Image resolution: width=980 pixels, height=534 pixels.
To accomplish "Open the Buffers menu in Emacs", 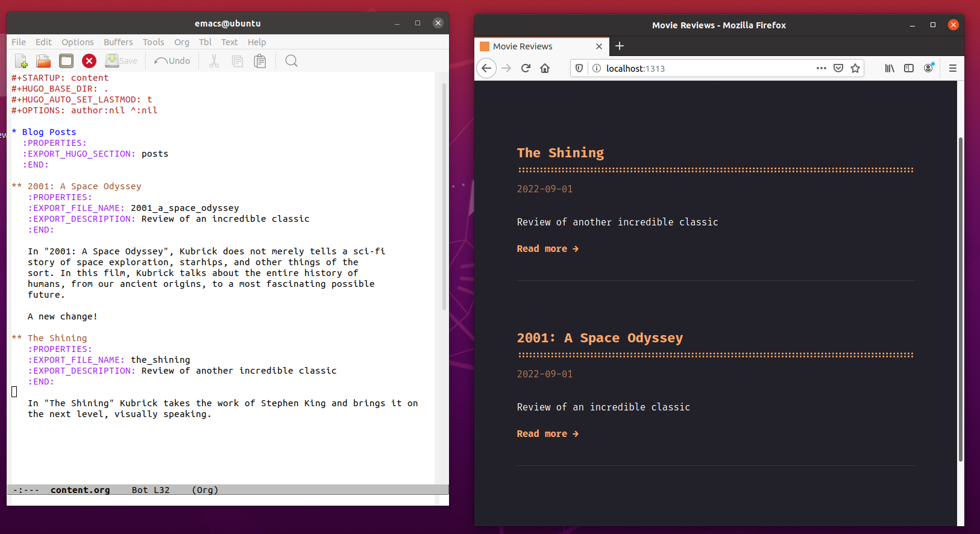I will [118, 42].
